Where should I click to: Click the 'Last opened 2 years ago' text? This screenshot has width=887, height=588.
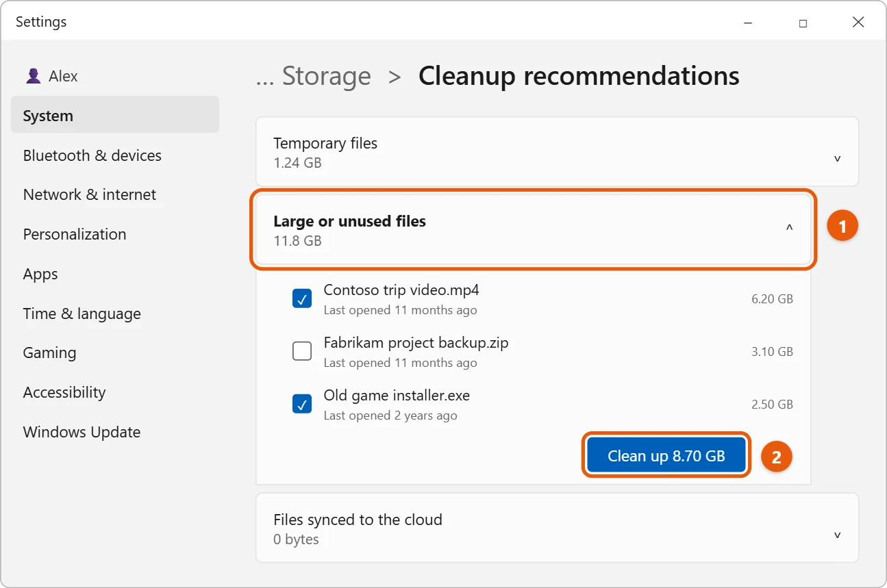(390, 416)
